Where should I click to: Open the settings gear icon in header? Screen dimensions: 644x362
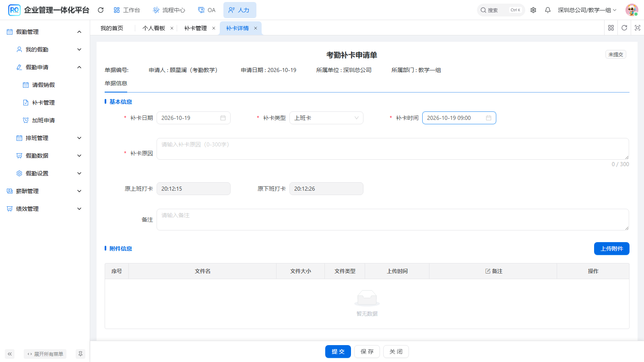click(533, 10)
